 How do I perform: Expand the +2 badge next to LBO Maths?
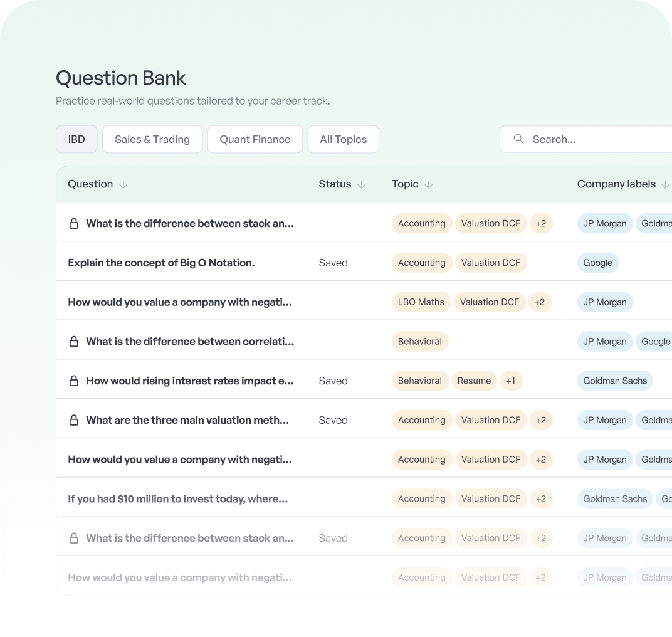pyautogui.click(x=540, y=302)
